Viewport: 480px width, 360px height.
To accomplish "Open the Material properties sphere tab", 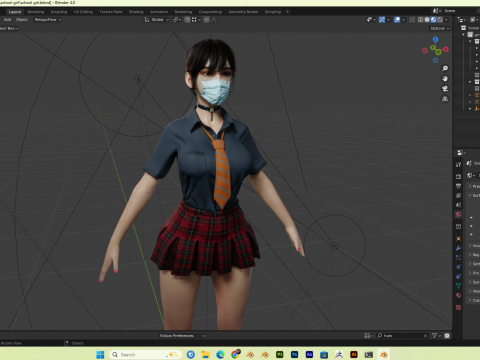I will point(458,295).
